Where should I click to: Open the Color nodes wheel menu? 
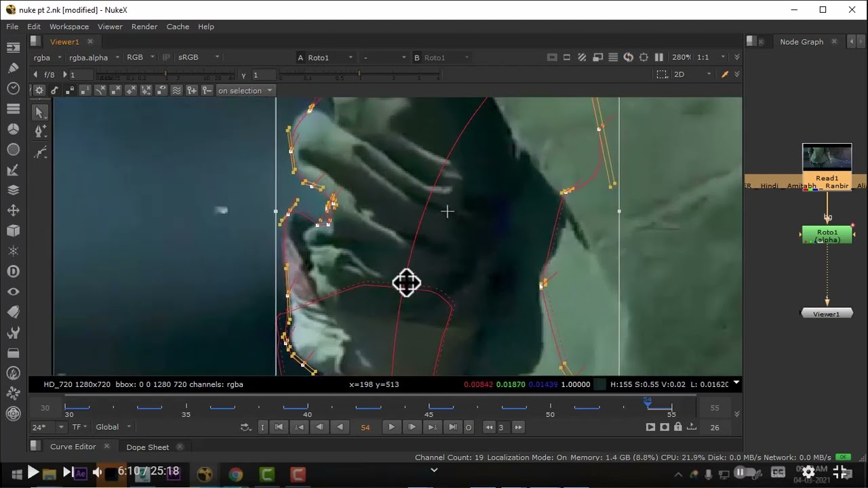tap(13, 129)
